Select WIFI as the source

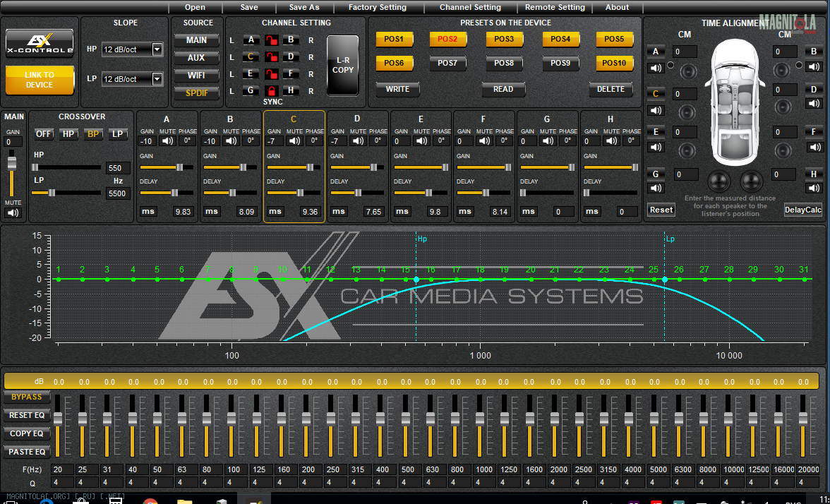pyautogui.click(x=196, y=76)
